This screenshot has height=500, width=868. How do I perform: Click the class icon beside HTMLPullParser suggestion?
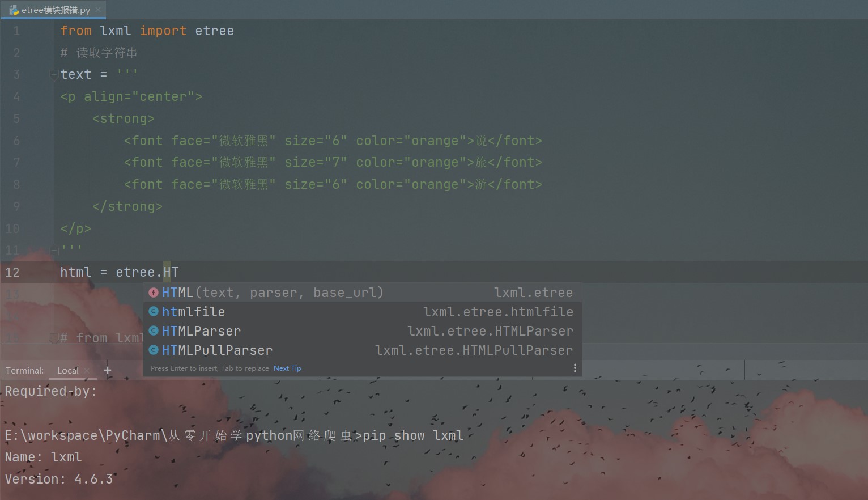pos(154,350)
